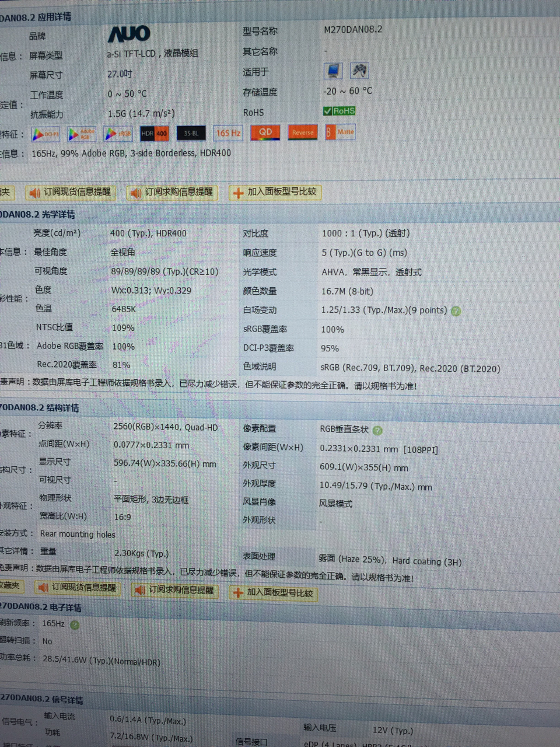Click the AUO brand logo

(x=128, y=34)
